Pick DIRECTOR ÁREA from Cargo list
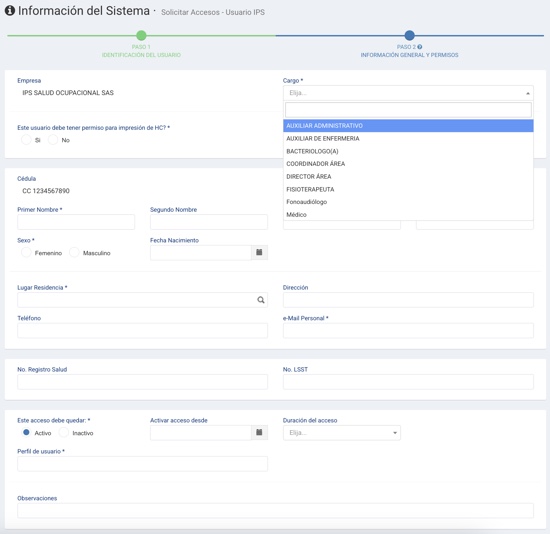The width and height of the screenshot is (550, 534). click(x=408, y=176)
